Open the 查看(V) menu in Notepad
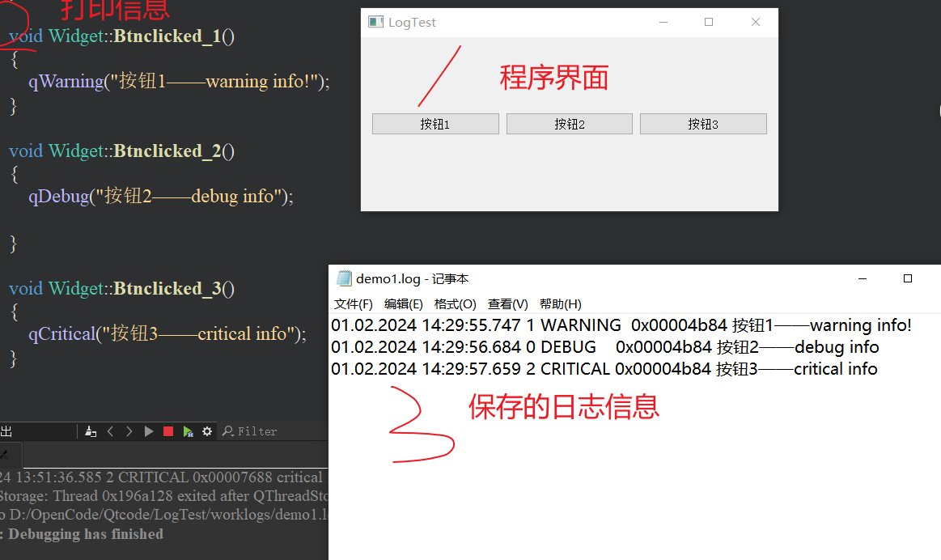941x560 pixels. coord(507,303)
